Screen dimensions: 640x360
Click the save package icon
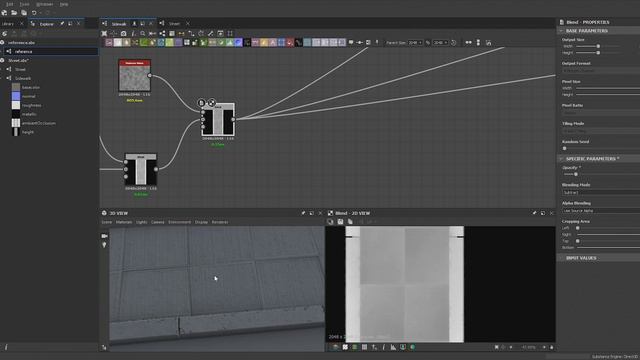coord(24,13)
